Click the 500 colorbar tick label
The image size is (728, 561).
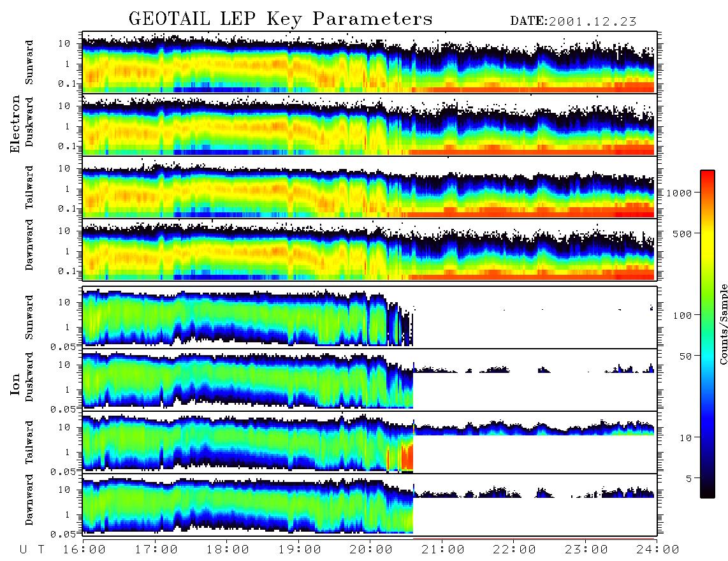(x=682, y=233)
